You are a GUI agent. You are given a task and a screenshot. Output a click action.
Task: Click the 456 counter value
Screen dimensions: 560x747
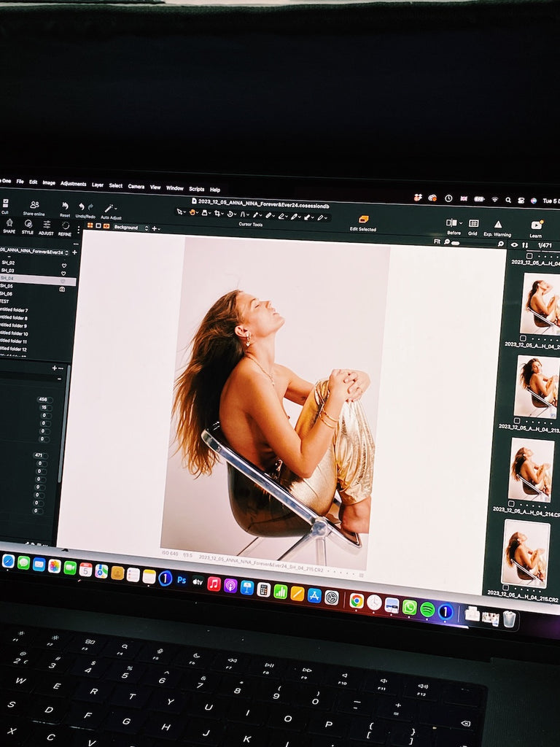pyautogui.click(x=43, y=399)
